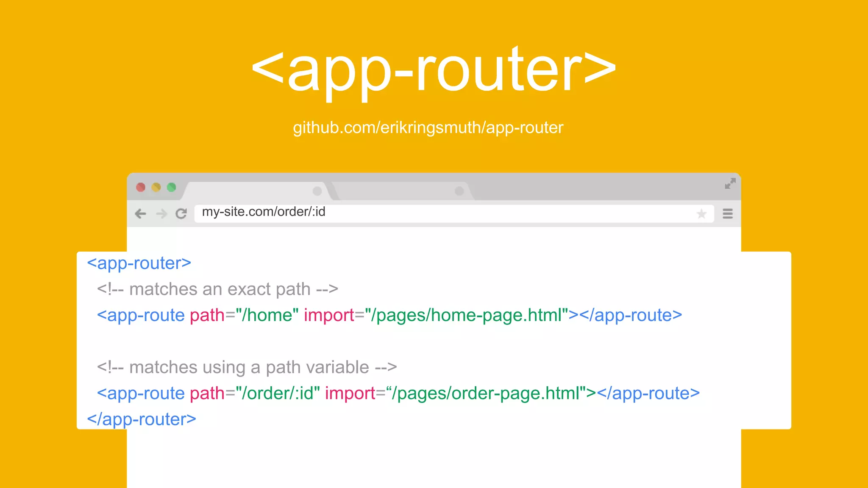Click the "/home" path value

[x=267, y=315]
